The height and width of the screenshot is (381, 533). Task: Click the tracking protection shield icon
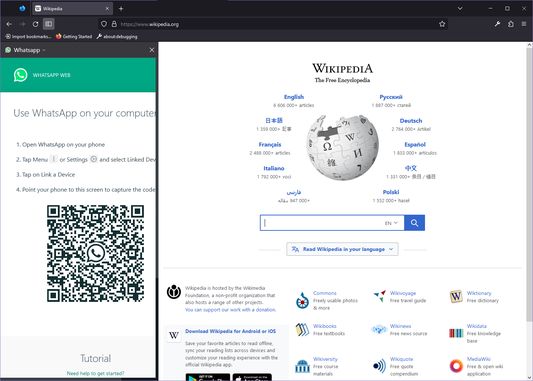[104, 24]
